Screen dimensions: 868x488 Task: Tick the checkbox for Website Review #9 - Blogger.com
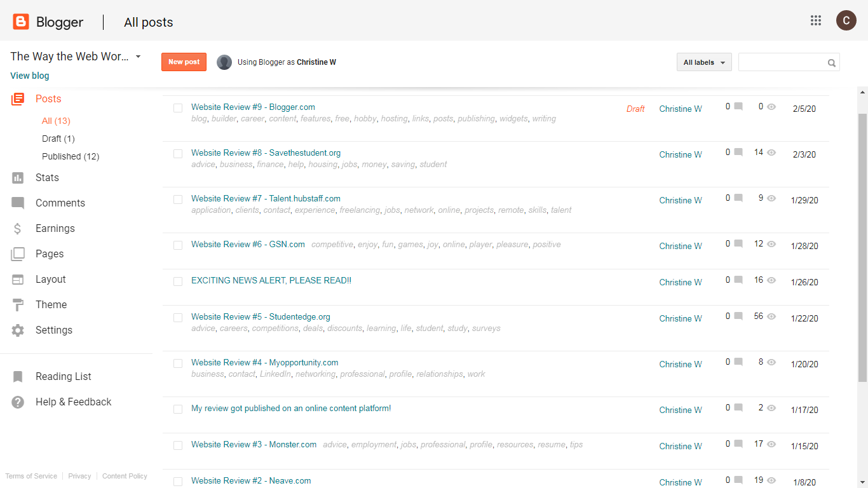178,108
